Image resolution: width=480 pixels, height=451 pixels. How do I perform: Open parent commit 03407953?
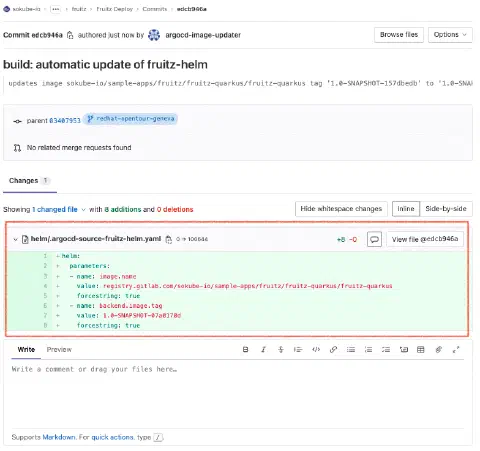pos(65,121)
